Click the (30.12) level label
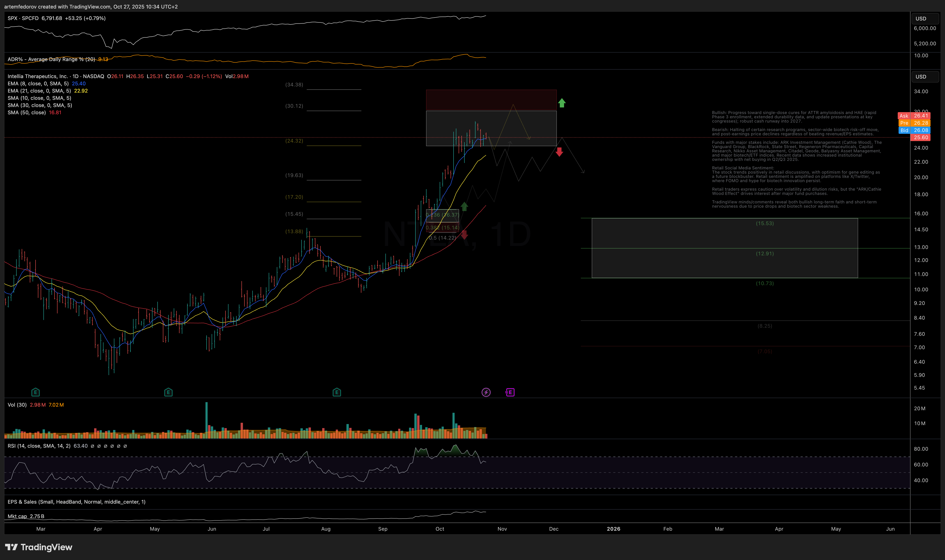Screen dimensions: 945x560 click(x=294, y=106)
